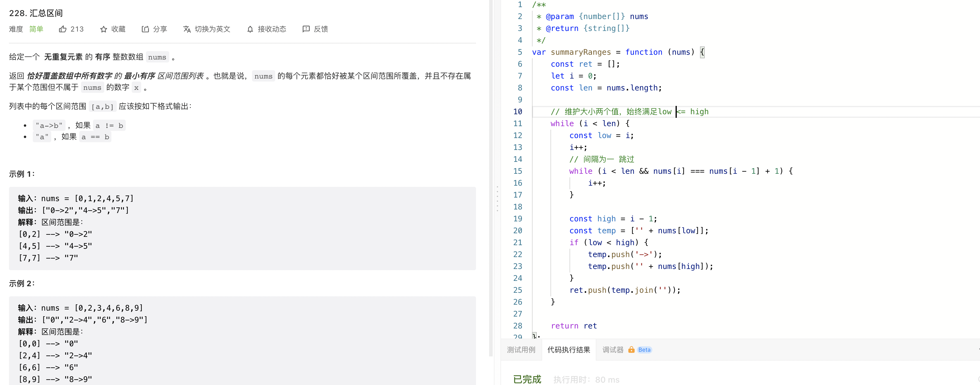Click the example output '["0","2->4","6","8->9"]'
The height and width of the screenshot is (385, 980).
[x=95, y=320]
